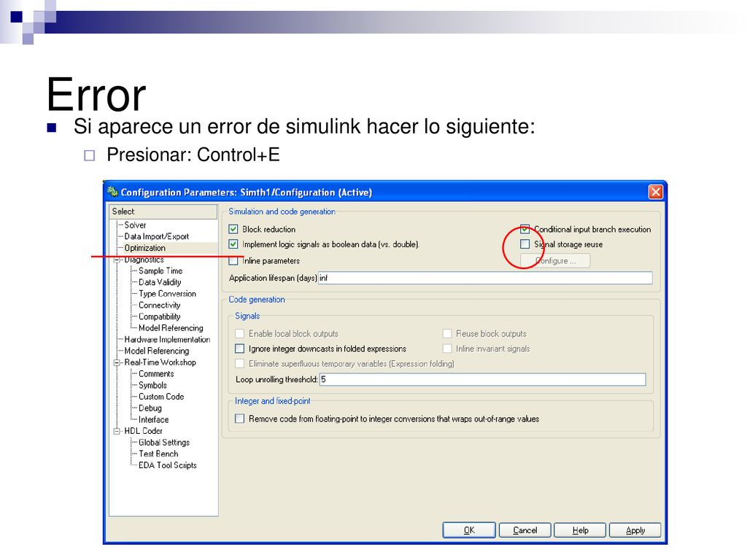Image resolution: width=747 pixels, height=560 pixels.
Task: Select Hardware Implementation in the tree
Action: pyautogui.click(x=167, y=339)
